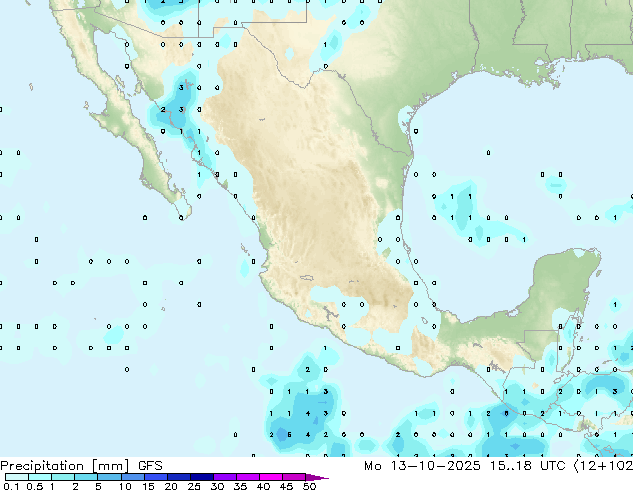
Task: Click the "20" scale label
Action: (171, 486)
